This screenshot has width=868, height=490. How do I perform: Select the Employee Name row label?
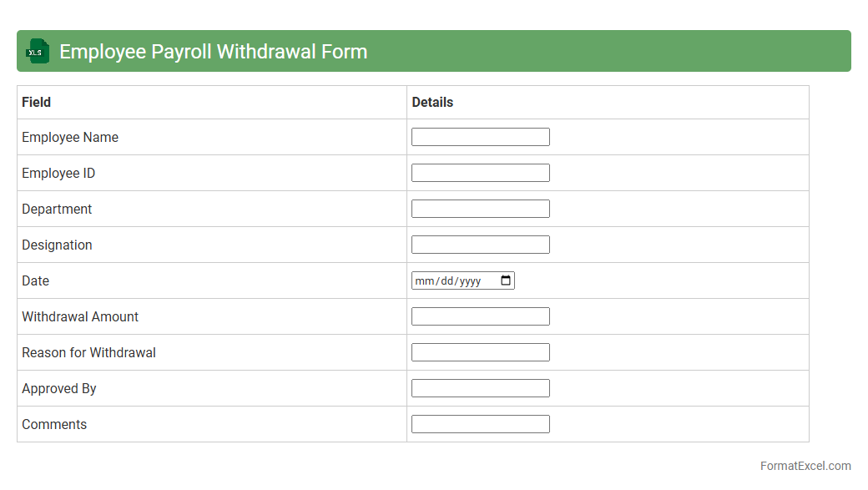[70, 137]
